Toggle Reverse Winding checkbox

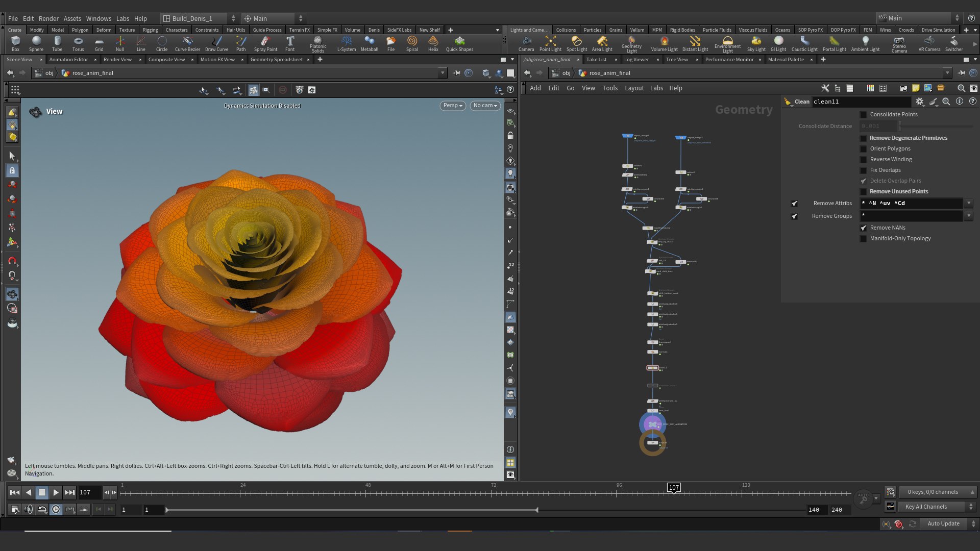pyautogui.click(x=863, y=160)
